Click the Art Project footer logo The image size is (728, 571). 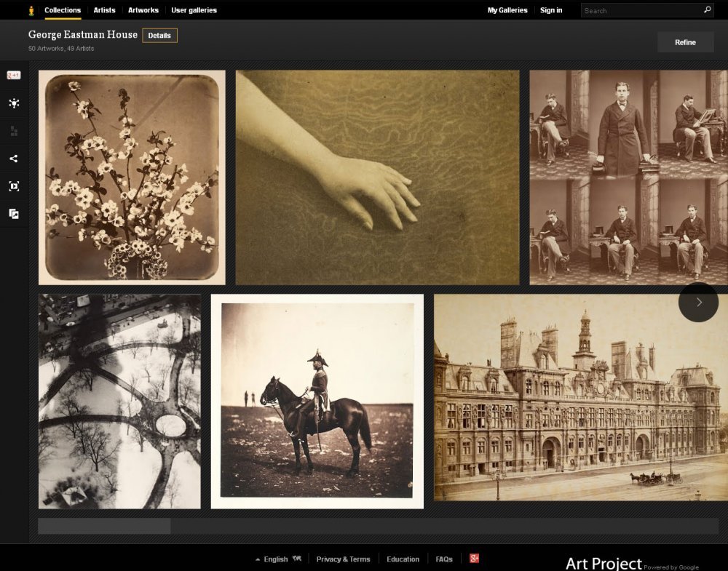click(x=604, y=563)
